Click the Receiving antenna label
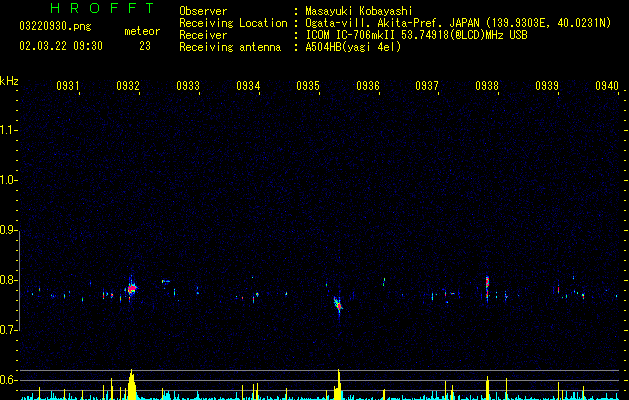 point(230,47)
